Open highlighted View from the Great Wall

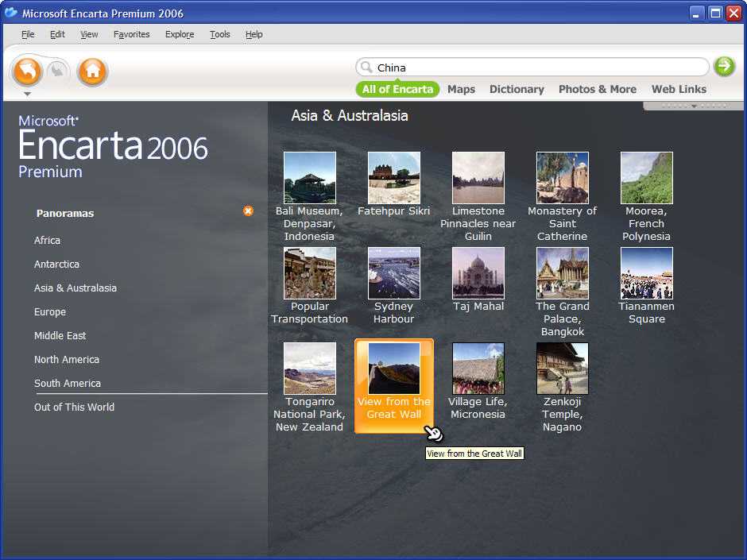394,386
